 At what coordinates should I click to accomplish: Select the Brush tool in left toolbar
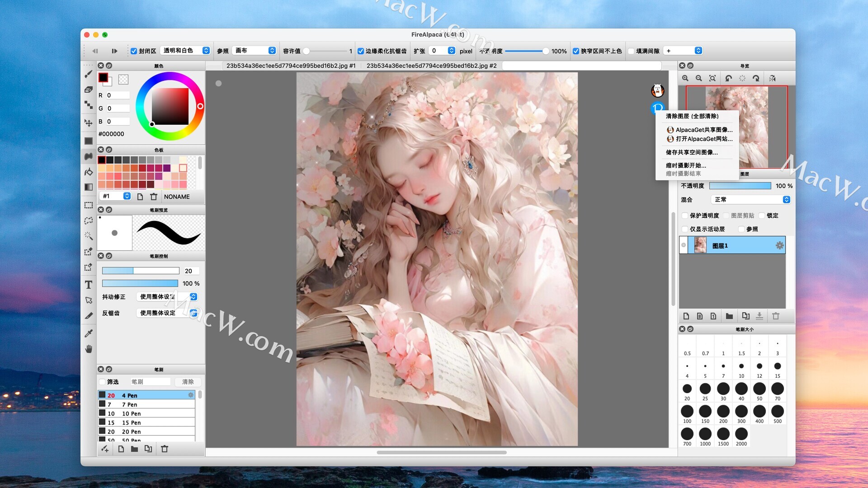pos(89,74)
